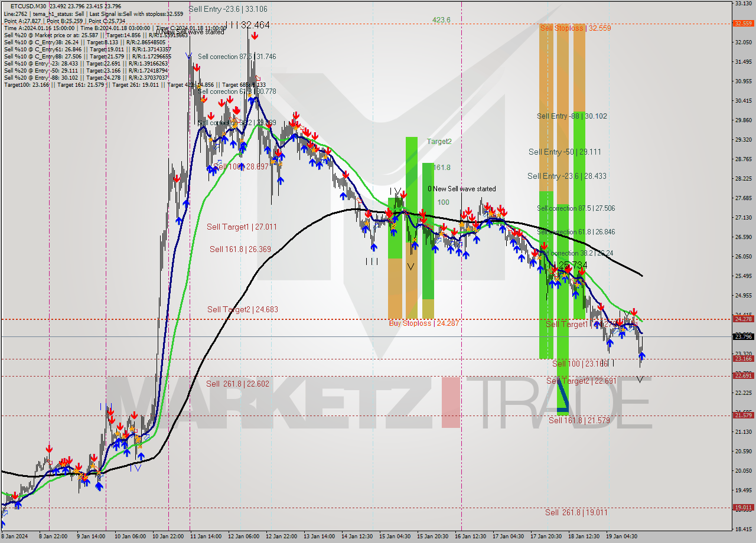
Task: Select 'Sell correction 61.8 | 26.846' label
Action: pos(576,232)
